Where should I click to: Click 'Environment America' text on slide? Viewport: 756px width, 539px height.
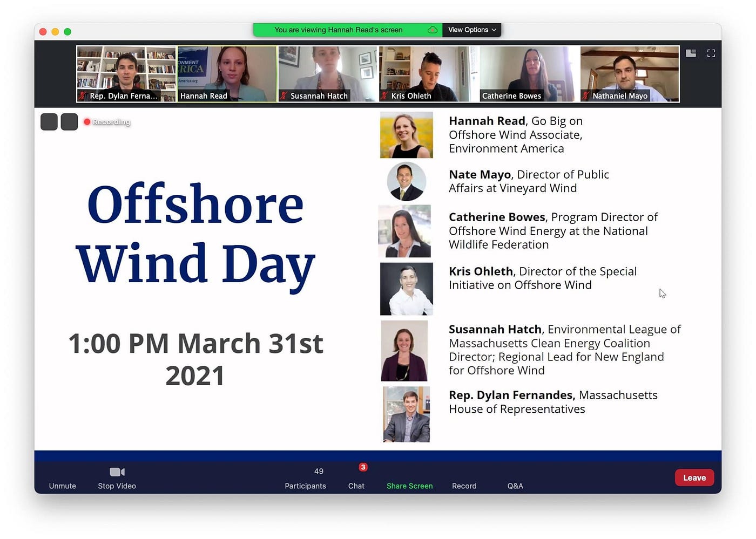pos(506,148)
